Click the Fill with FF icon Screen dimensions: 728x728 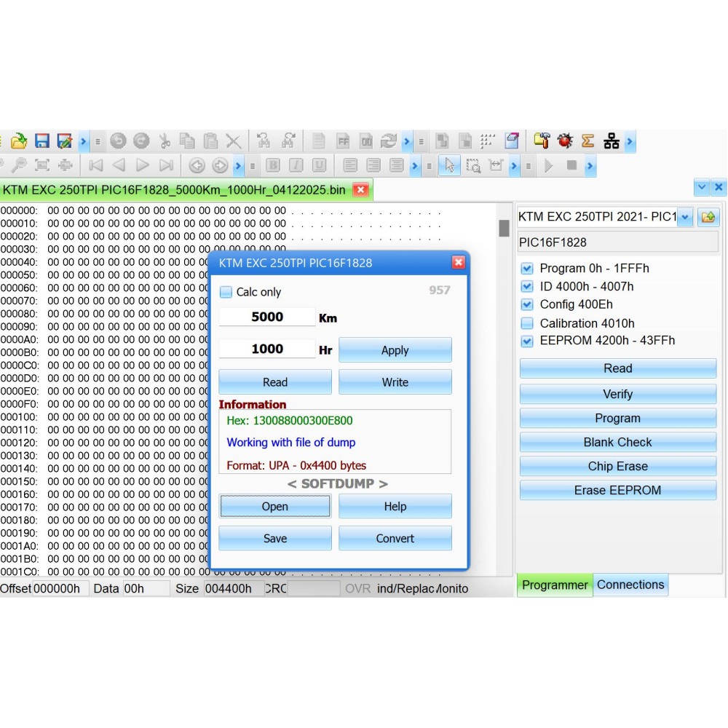click(343, 141)
